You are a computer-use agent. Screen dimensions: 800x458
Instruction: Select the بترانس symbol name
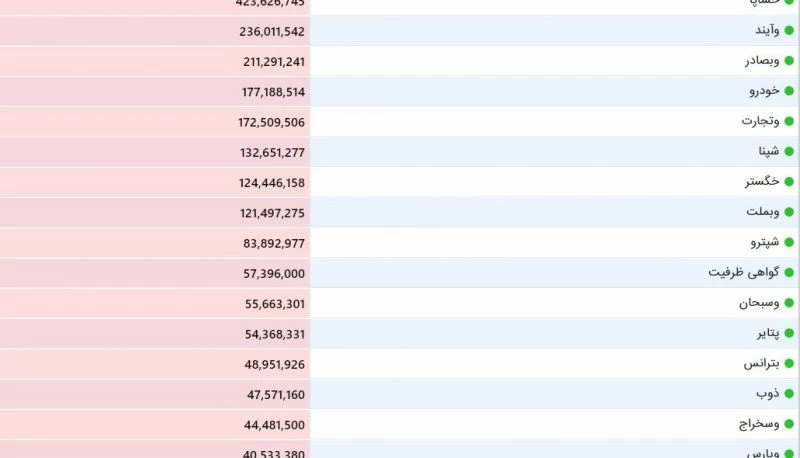(761, 364)
